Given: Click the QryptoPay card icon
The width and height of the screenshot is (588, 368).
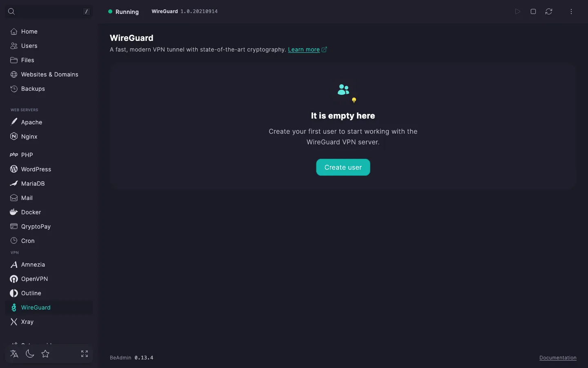Looking at the screenshot, I should coord(14,226).
